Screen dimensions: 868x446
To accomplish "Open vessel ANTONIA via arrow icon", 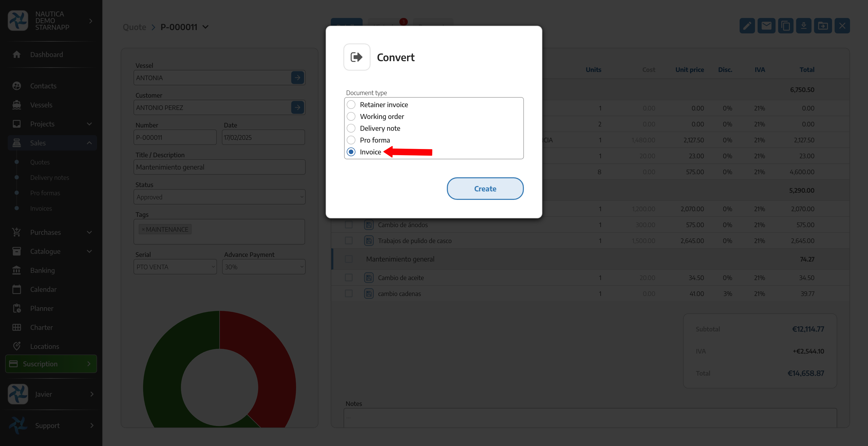I will tap(297, 78).
